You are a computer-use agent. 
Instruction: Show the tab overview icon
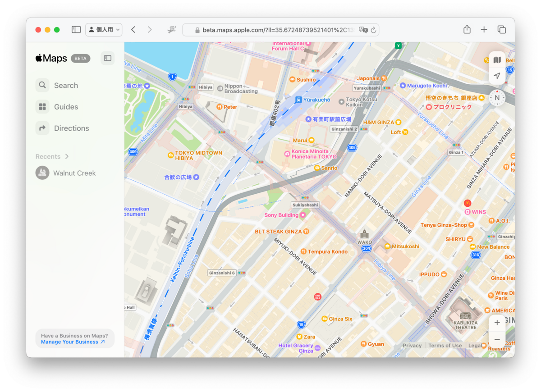(501, 30)
